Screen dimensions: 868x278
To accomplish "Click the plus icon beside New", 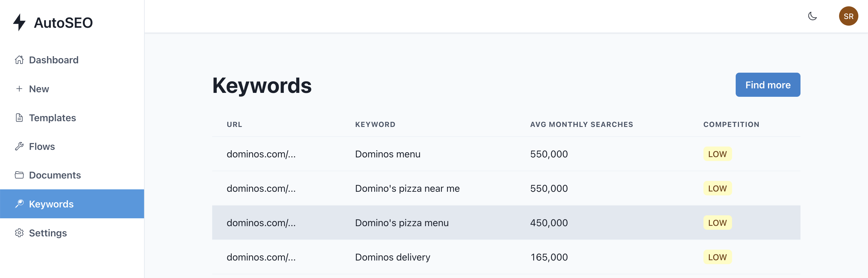I will click(19, 89).
